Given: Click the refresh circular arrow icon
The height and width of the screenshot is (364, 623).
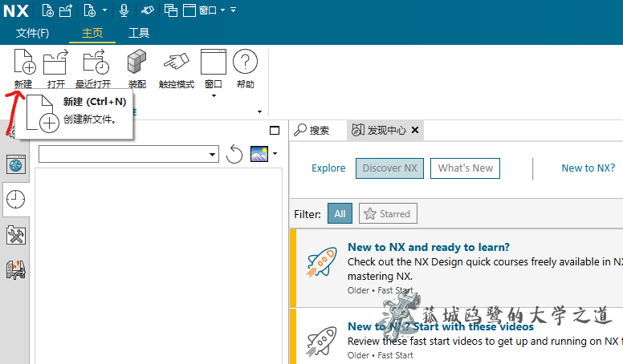Looking at the screenshot, I should click(x=234, y=154).
